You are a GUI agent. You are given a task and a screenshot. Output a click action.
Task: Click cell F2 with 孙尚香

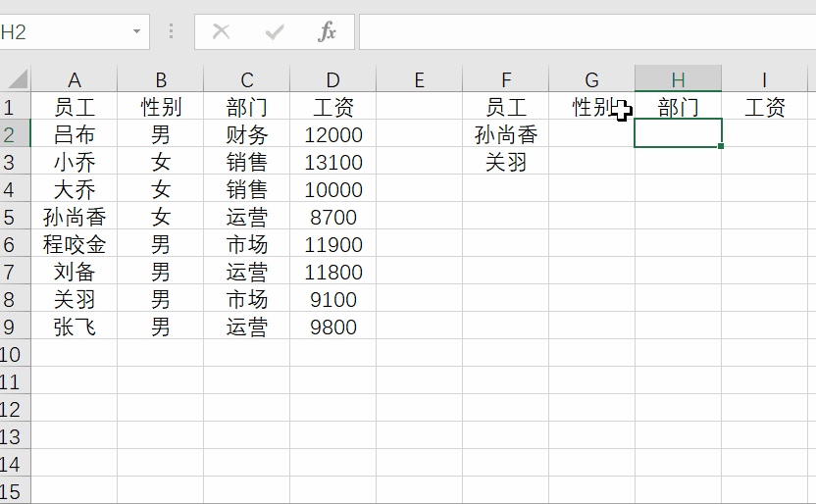click(x=505, y=134)
